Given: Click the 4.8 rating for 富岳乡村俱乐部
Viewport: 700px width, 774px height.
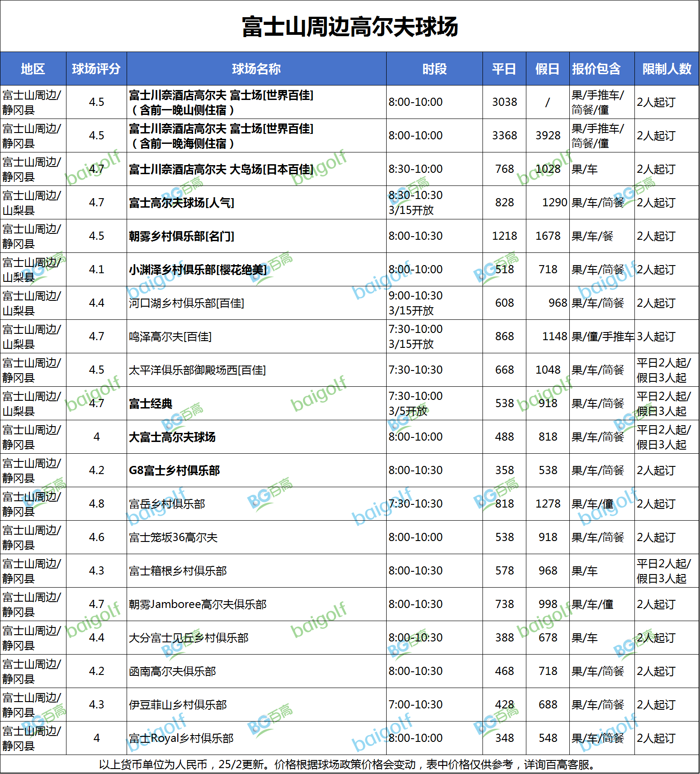Looking at the screenshot, I should 96,504.
